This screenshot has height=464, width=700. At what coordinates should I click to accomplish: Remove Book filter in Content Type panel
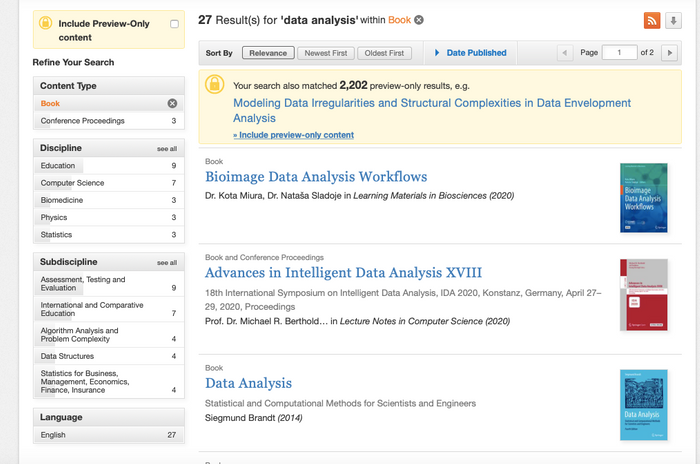point(172,104)
